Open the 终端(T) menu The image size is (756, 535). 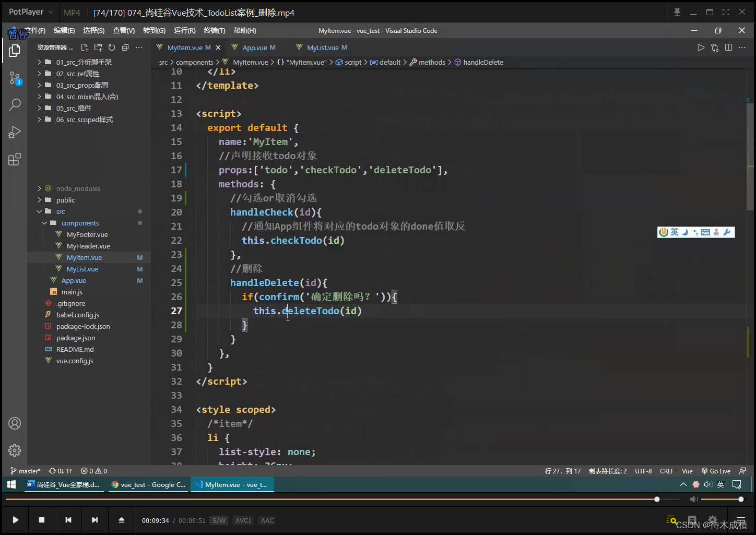coord(215,31)
